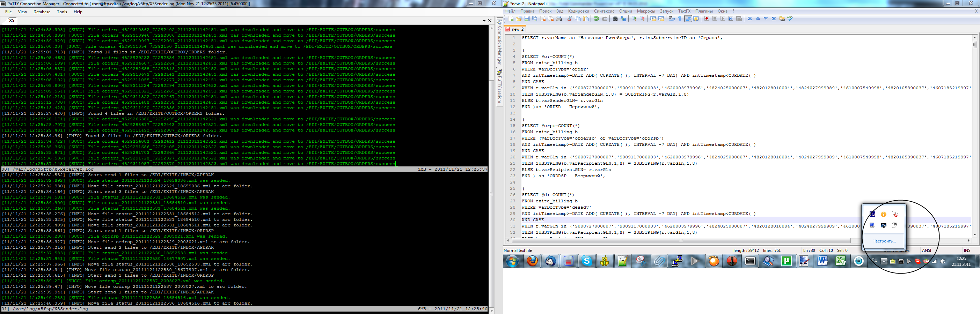The height and width of the screenshot is (314, 980).
Task: Open Excel from the taskbar
Action: [x=840, y=261]
